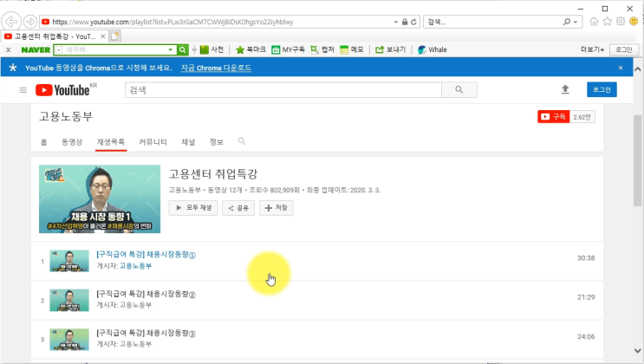Open the browser home page icon

coord(594,22)
